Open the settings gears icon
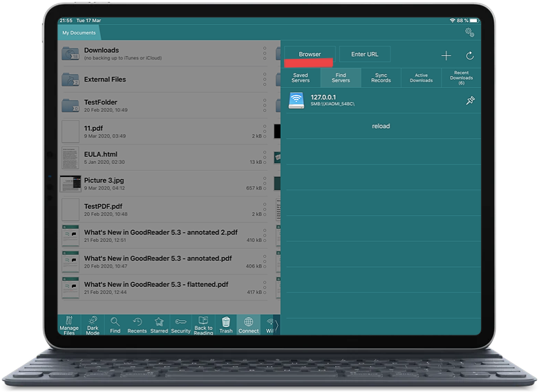Image resolution: width=539 pixels, height=392 pixels. click(470, 32)
